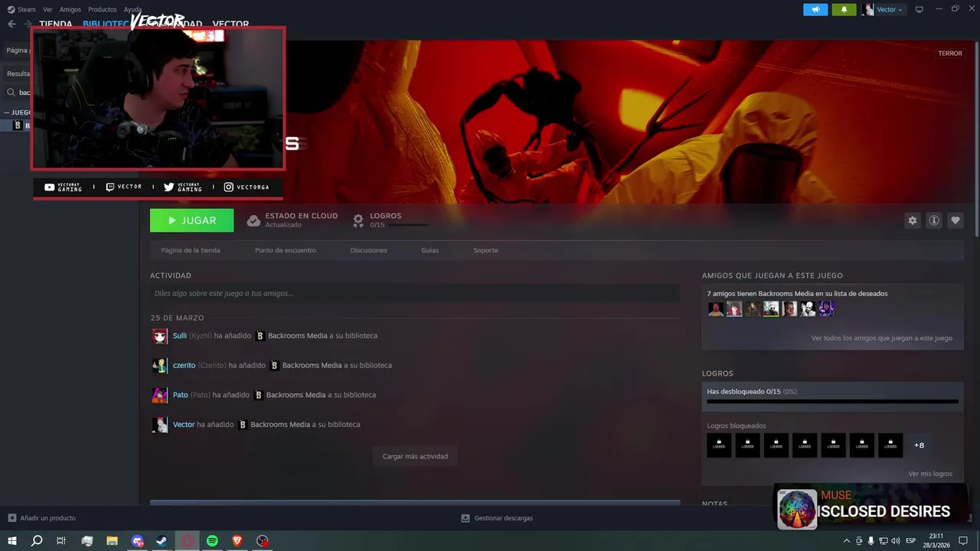
Task: Open the Steam announcements megaphone icon
Action: (x=815, y=9)
